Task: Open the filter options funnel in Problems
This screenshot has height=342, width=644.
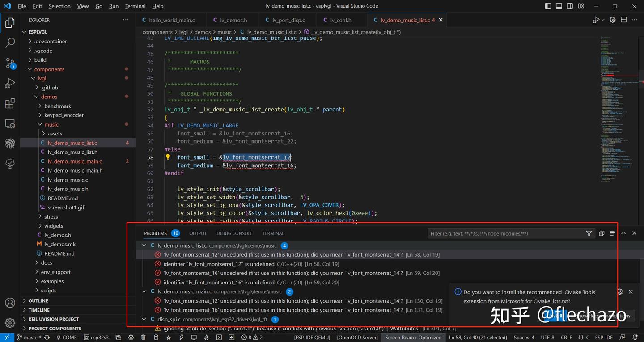Action: coord(589,233)
